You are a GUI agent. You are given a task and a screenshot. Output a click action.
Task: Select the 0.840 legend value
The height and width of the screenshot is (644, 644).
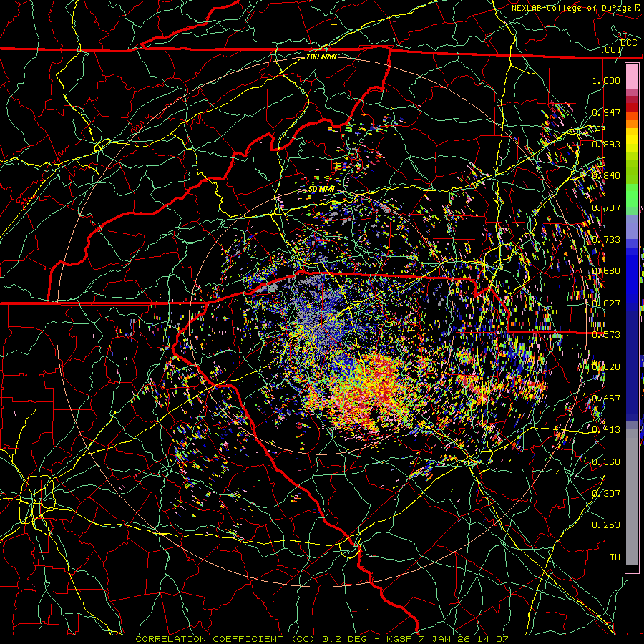606,176
